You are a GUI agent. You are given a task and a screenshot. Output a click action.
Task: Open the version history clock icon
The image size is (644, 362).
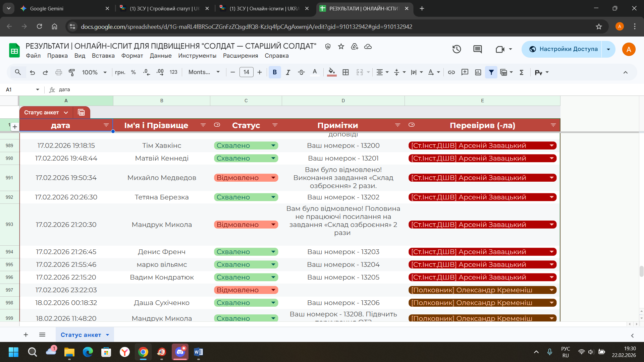pyautogui.click(x=457, y=49)
